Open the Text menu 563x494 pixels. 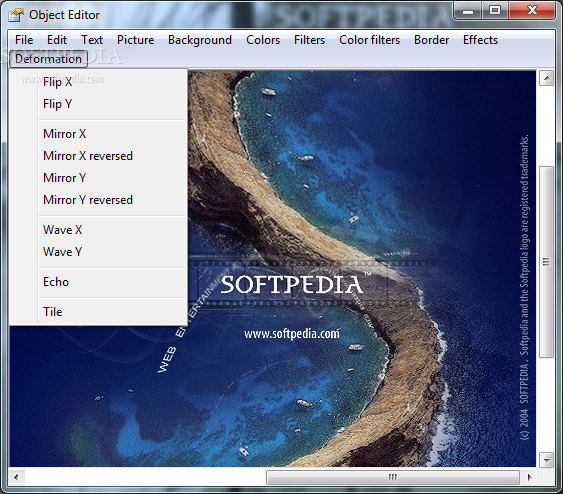pyautogui.click(x=92, y=40)
